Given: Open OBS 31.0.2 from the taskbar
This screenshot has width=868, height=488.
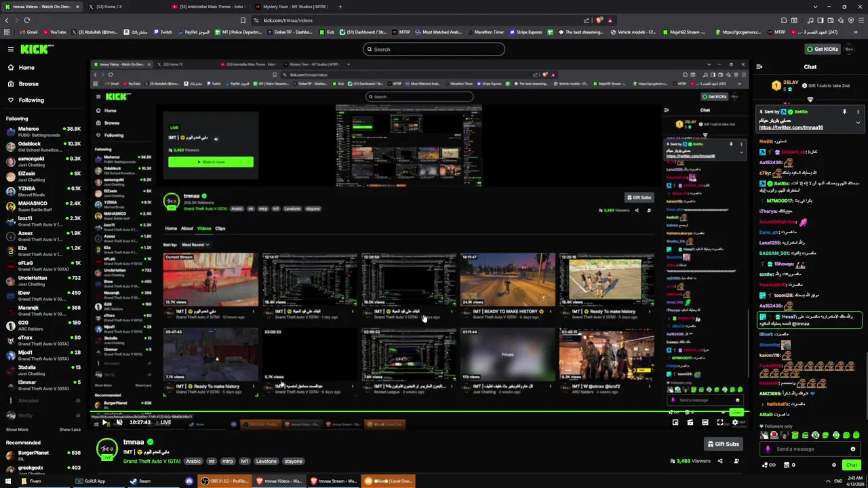Looking at the screenshot, I should (224, 481).
